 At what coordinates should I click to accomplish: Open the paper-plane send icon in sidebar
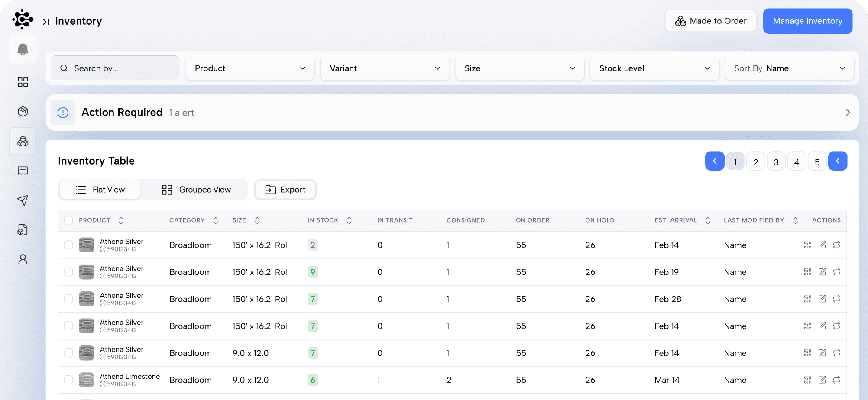(23, 200)
